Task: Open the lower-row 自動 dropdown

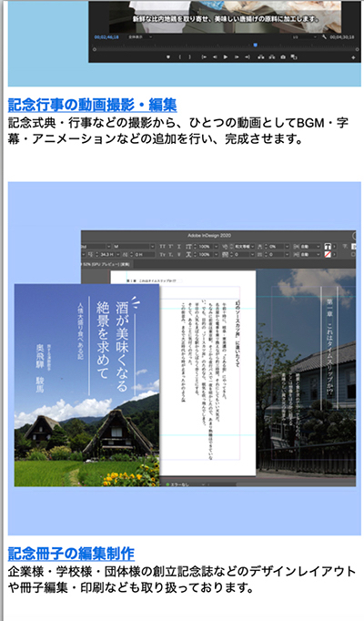Action: (x=309, y=254)
